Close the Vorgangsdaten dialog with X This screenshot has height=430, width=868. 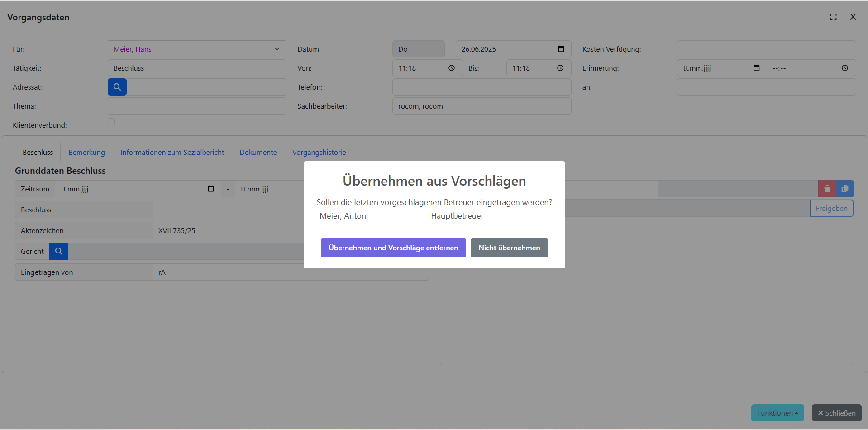(853, 17)
